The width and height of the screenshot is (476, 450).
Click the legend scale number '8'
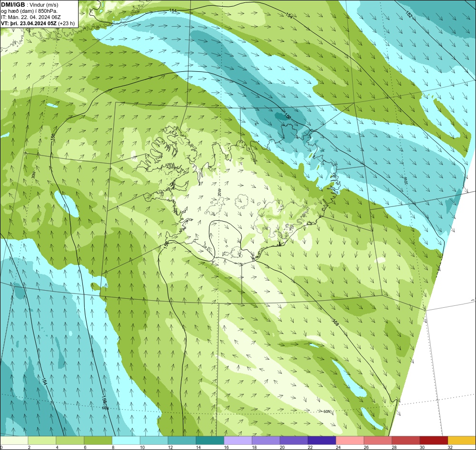pos(113,447)
